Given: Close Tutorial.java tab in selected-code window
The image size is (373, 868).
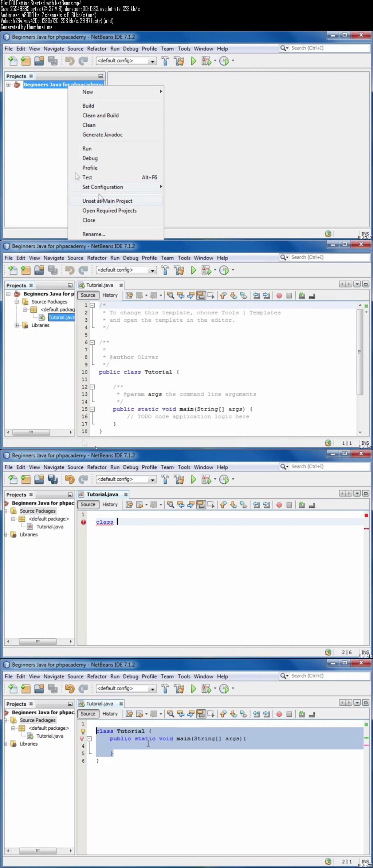Looking at the screenshot, I should click(121, 704).
